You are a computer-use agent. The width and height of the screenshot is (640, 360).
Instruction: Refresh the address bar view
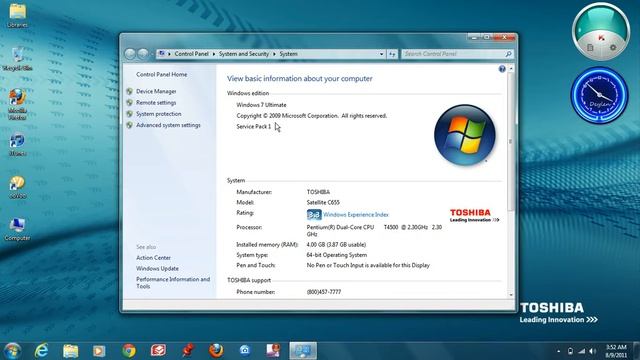(x=392, y=54)
